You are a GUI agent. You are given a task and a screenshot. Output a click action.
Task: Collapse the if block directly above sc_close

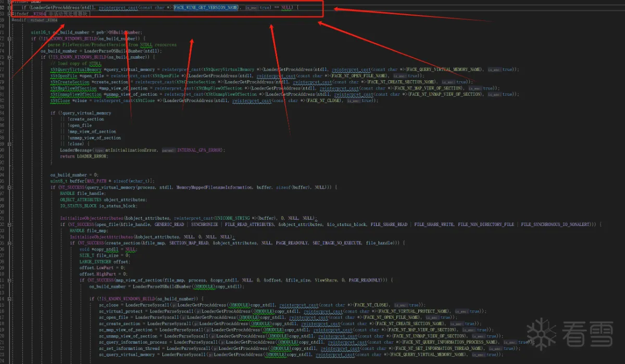9,299
